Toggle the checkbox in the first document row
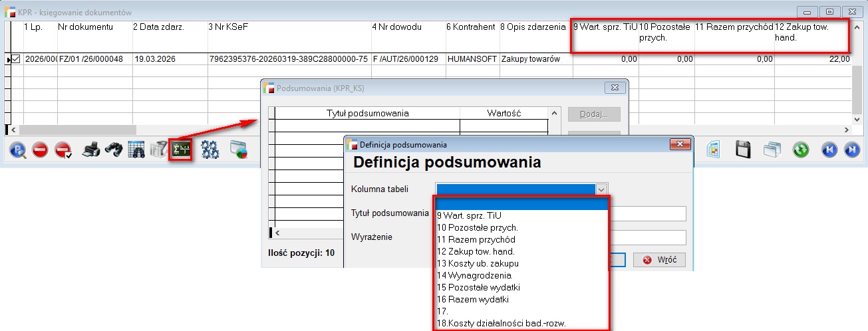 (x=17, y=59)
